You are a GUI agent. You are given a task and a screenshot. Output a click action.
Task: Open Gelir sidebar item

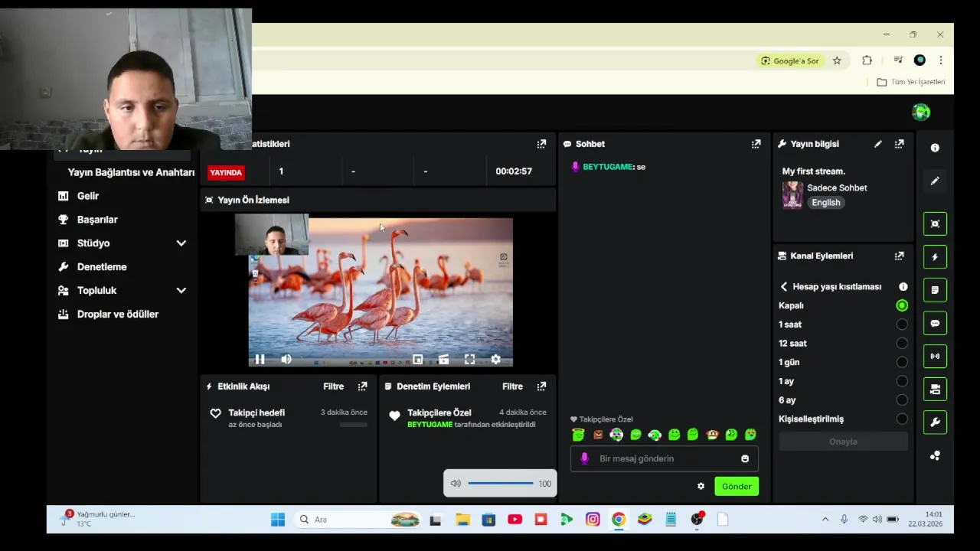click(88, 196)
